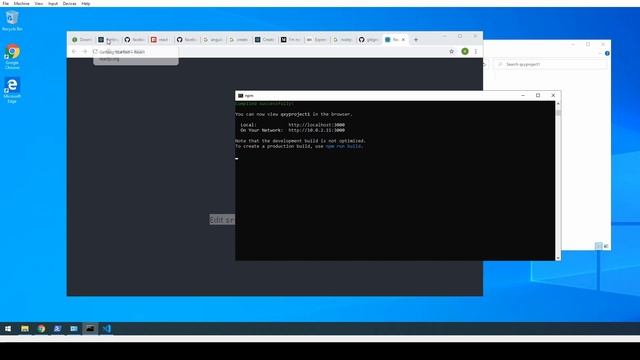Minimize the npm terminal window
This screenshot has width=640, height=360.
click(x=523, y=96)
